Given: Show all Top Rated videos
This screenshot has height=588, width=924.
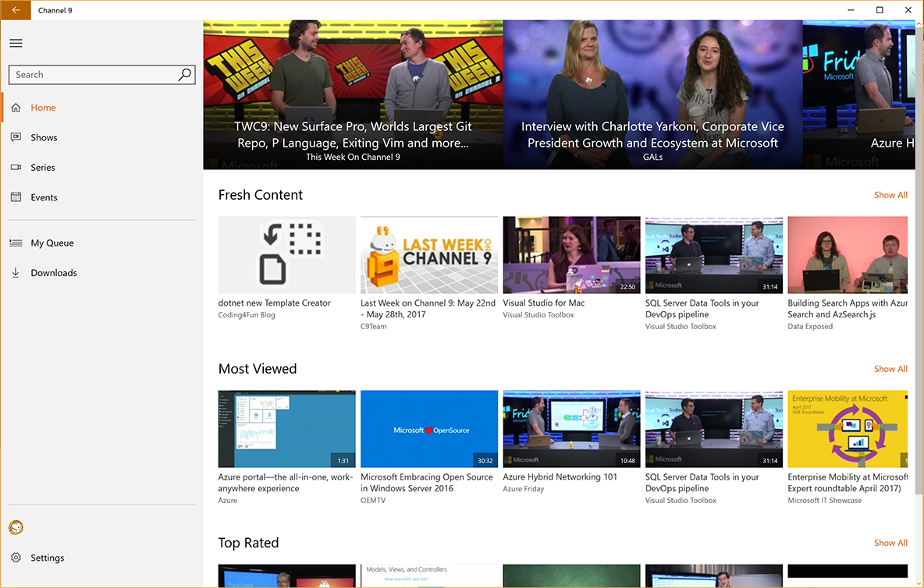Looking at the screenshot, I should 890,543.
